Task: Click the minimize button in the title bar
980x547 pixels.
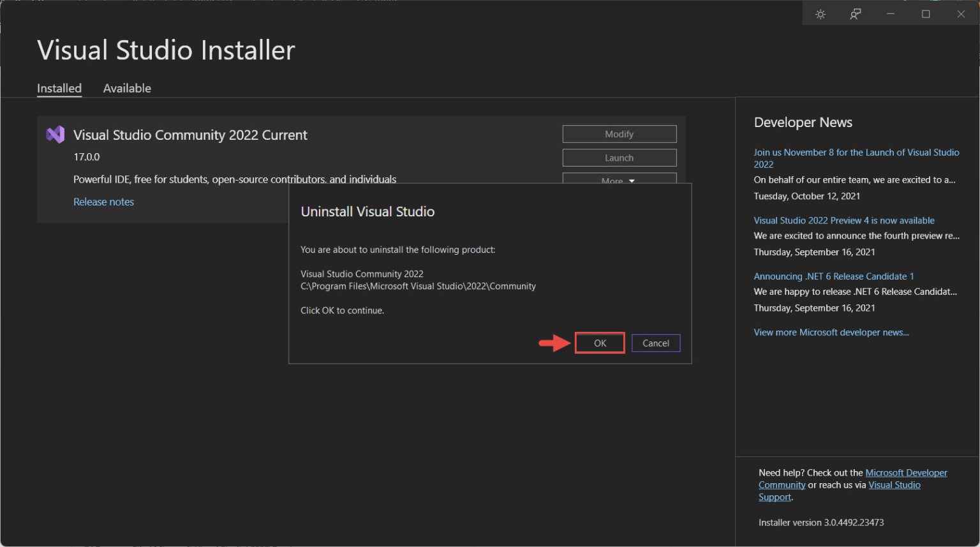Action: [x=890, y=13]
